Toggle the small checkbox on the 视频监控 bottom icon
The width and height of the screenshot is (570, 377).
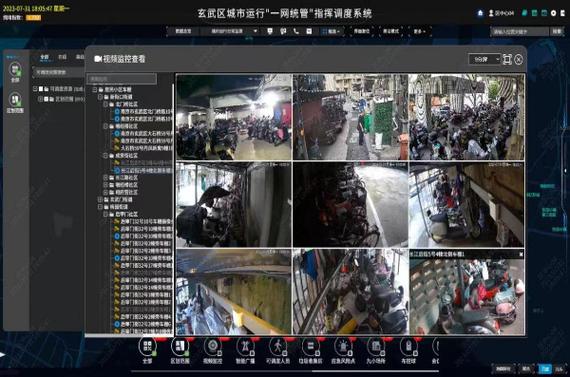pos(220,353)
